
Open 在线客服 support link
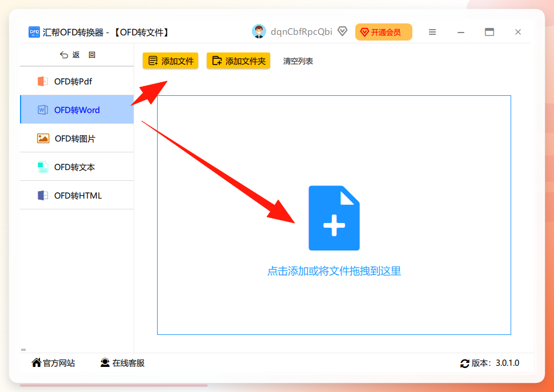point(123,363)
